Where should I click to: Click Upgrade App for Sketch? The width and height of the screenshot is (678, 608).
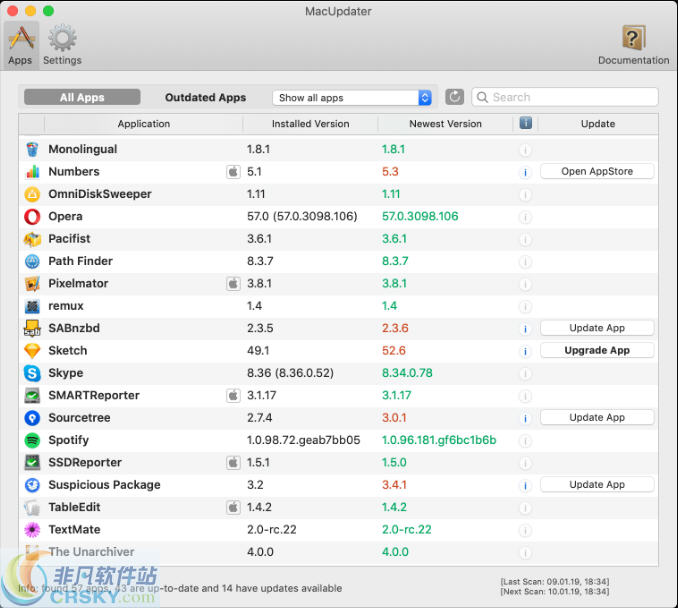[x=597, y=350]
